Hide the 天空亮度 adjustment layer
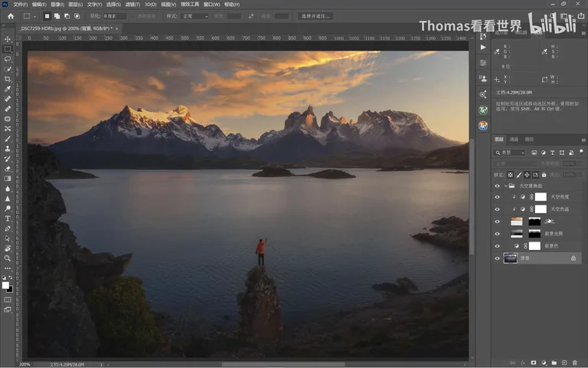This screenshot has width=588, height=368. 497,197
